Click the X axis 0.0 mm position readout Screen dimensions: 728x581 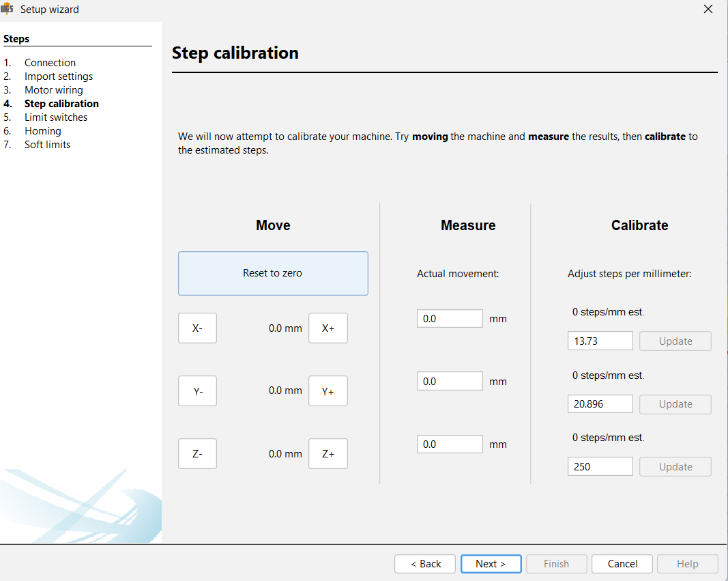point(285,328)
